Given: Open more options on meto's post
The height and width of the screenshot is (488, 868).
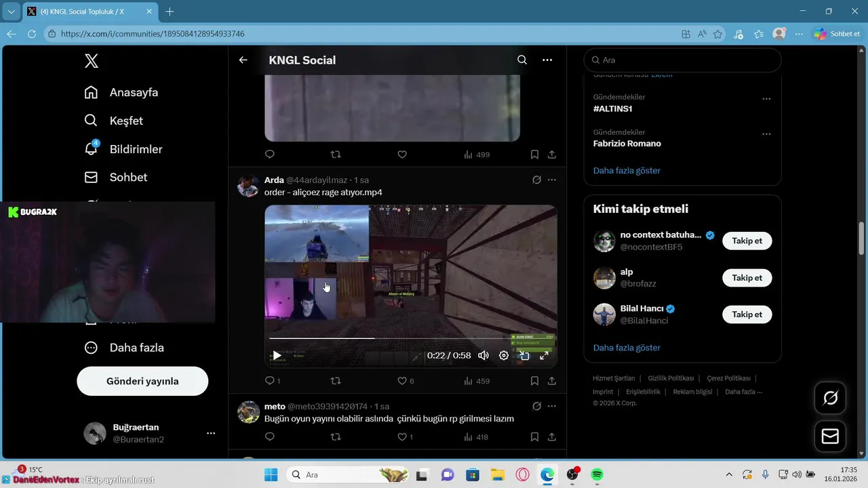Looking at the screenshot, I should pos(552,407).
